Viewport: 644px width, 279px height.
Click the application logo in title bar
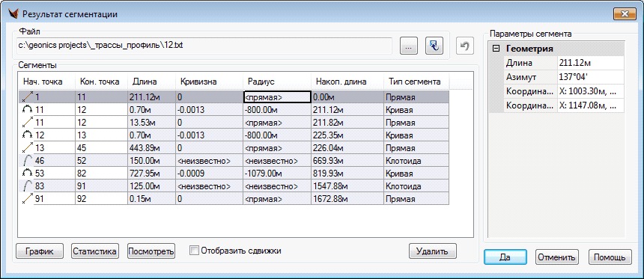pyautogui.click(x=13, y=14)
